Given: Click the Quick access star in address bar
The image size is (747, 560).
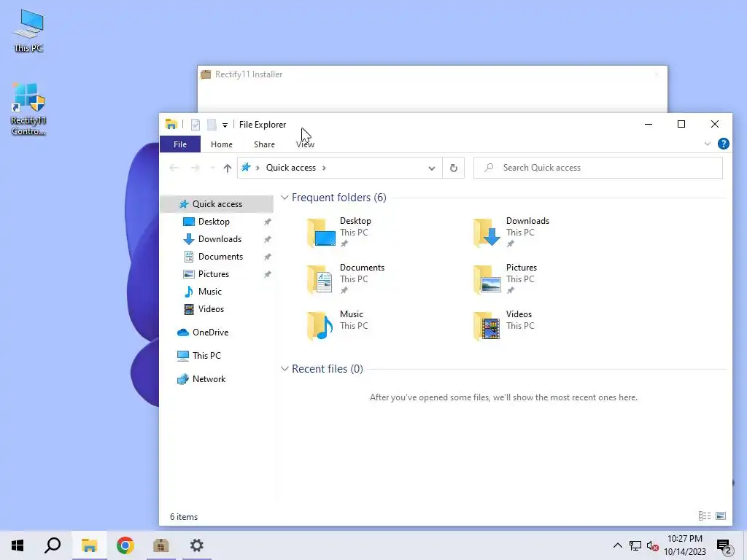Looking at the screenshot, I should coord(246,167).
